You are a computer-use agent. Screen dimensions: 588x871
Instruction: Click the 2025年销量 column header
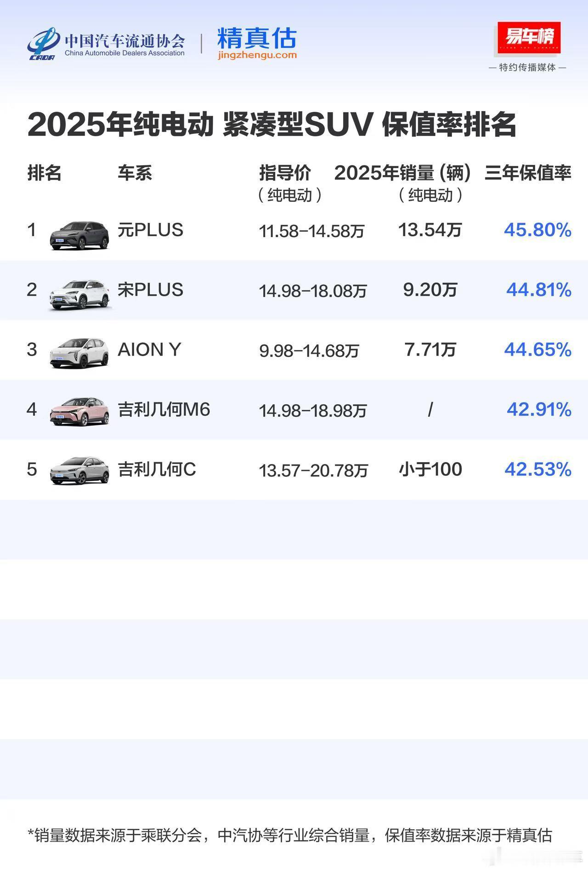pos(403,173)
